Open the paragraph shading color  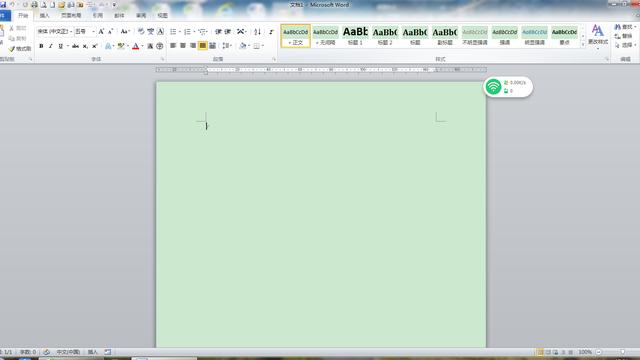click(243, 46)
